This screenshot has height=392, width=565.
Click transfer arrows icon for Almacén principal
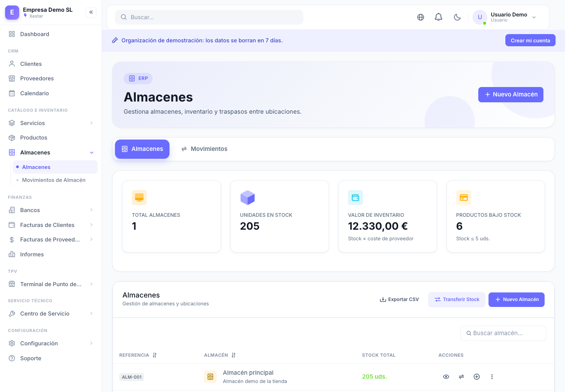[461, 377]
